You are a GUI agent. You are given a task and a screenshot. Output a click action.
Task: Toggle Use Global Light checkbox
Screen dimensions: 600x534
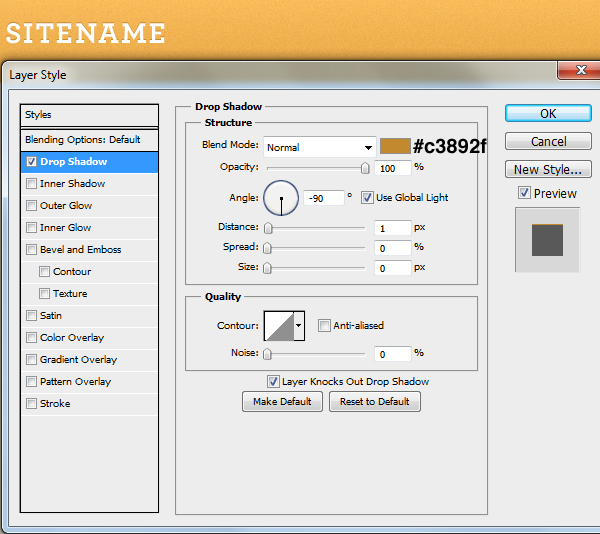click(x=367, y=198)
